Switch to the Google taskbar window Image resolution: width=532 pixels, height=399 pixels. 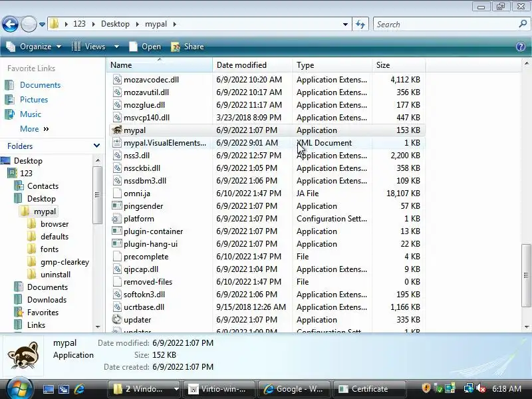[294, 389]
